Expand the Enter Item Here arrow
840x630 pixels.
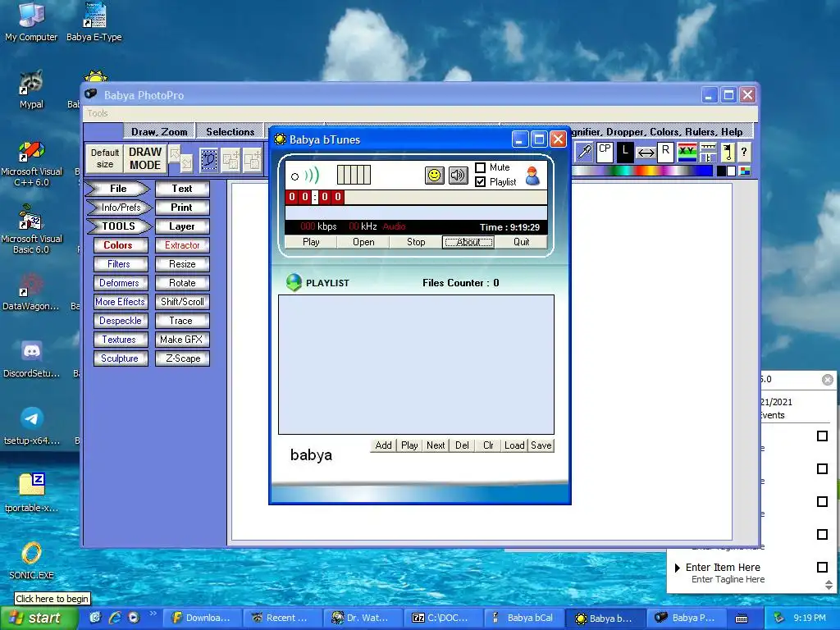677,568
